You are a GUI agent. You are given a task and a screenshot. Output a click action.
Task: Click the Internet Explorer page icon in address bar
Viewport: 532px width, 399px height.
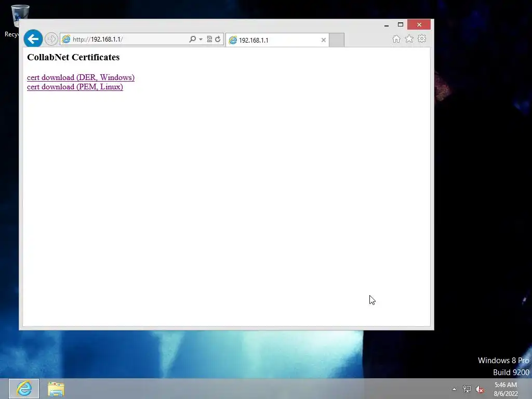66,39
